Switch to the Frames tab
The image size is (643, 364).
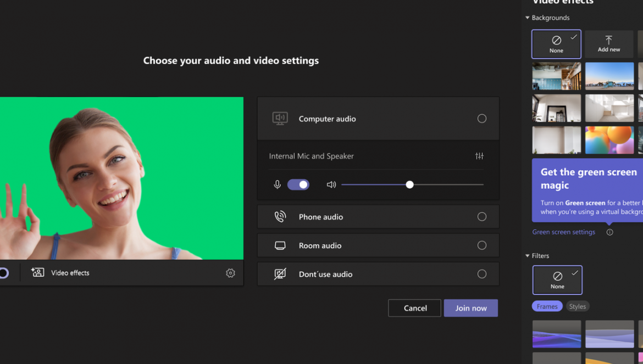(547, 306)
